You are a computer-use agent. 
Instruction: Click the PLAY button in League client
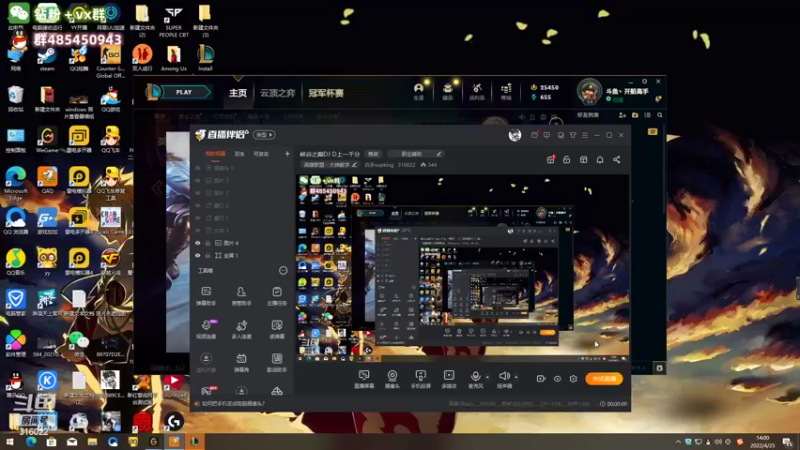pos(184,92)
